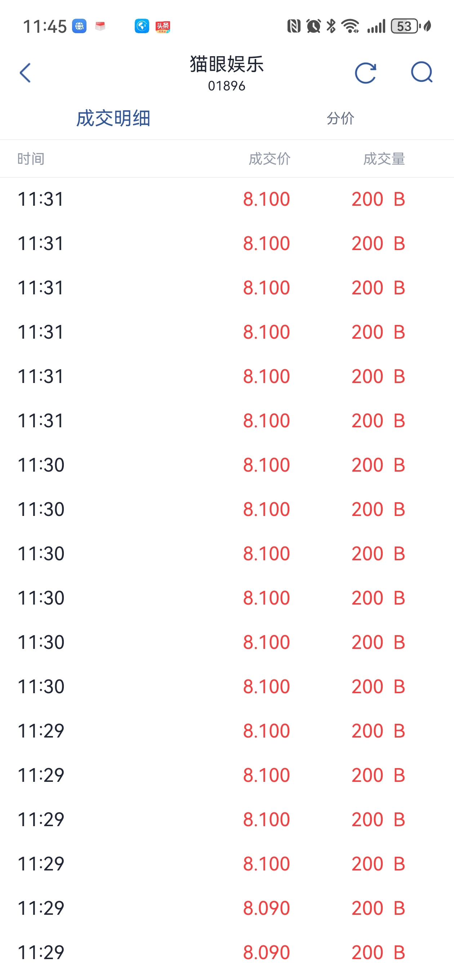Select the first 11:30 trade row
Screen dimensions: 454x980
click(227, 465)
